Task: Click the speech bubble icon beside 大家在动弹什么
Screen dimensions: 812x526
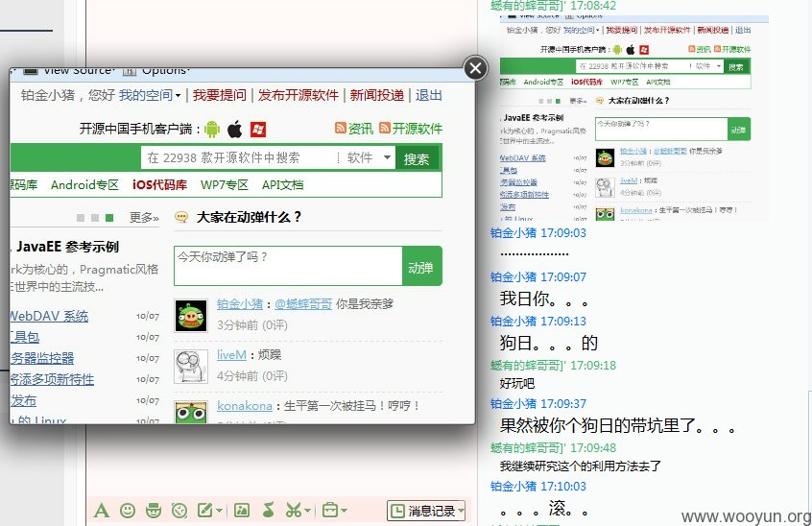Action: click(x=181, y=217)
